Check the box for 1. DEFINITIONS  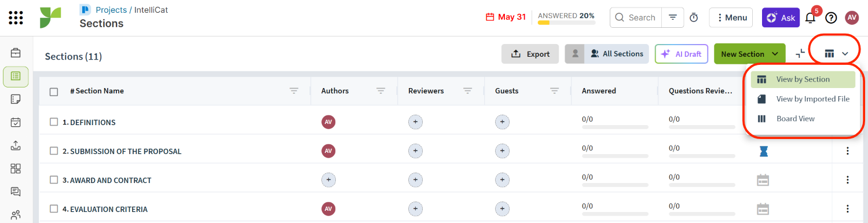54,122
